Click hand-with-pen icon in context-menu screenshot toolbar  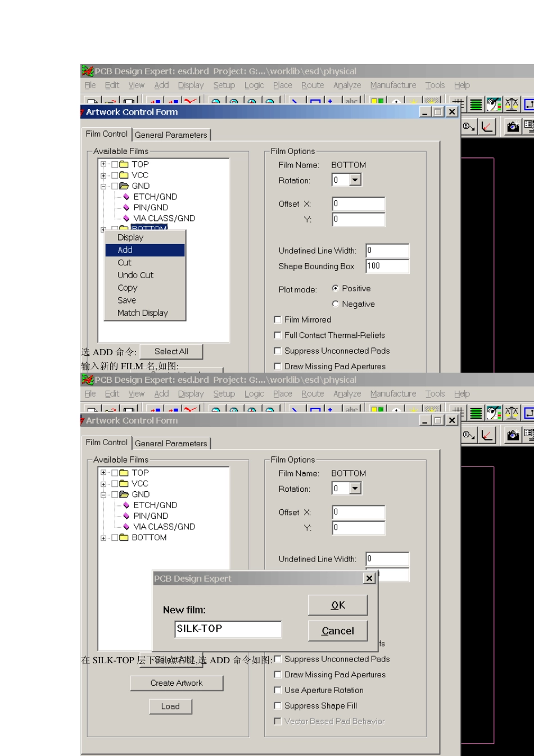point(494,105)
